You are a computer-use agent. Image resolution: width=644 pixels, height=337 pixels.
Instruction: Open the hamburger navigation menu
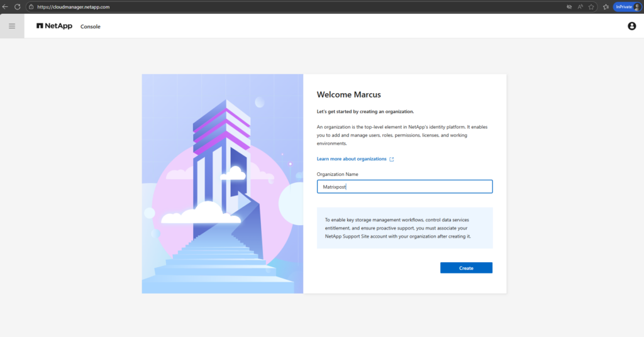click(12, 26)
